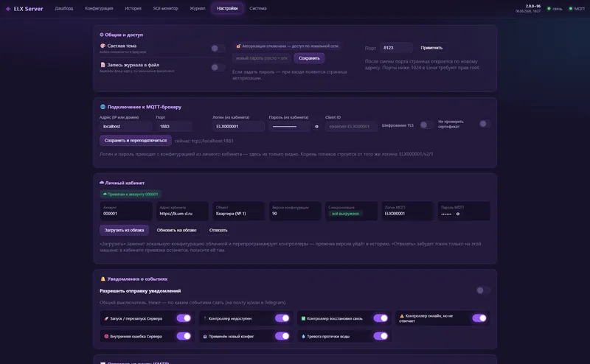Go to the Конфигурация tab
This screenshot has height=364, width=590.
99,8
